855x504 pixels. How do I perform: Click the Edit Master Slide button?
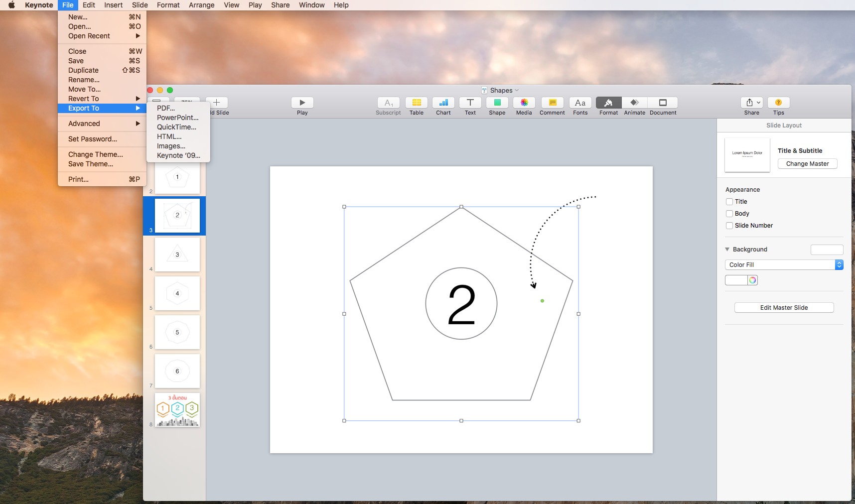tap(783, 307)
